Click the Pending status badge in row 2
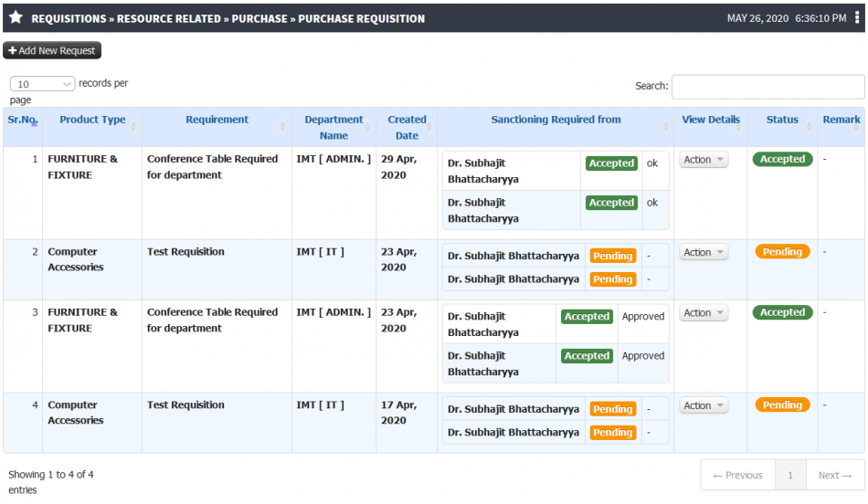Screen dimensions: 868x504 (x=782, y=252)
